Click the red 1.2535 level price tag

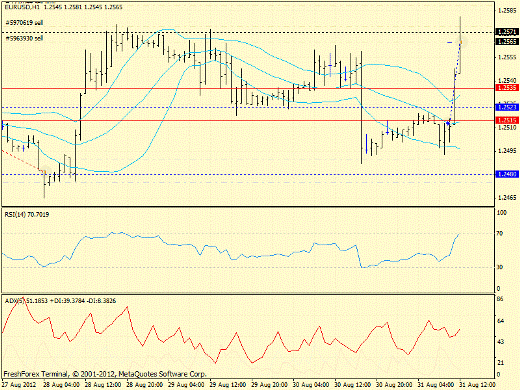click(x=507, y=87)
